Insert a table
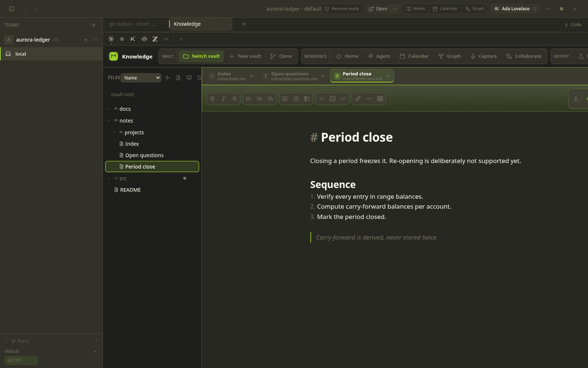The width and height of the screenshot is (588, 368). pyautogui.click(x=380, y=99)
